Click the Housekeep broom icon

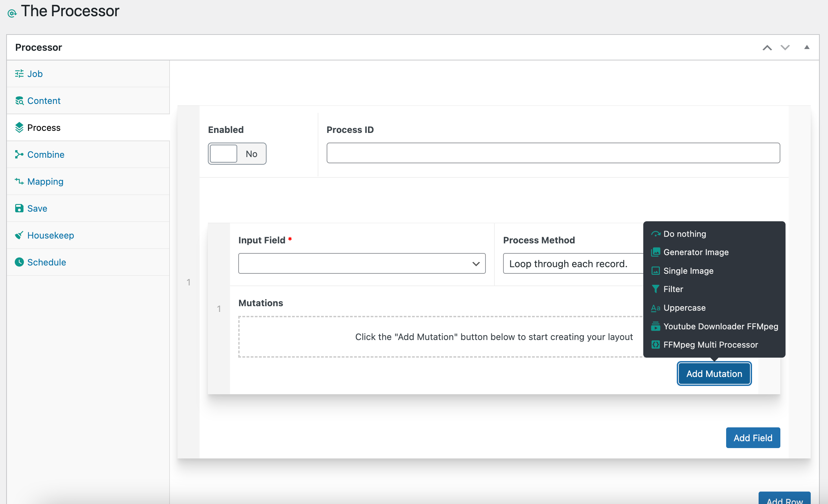(19, 235)
